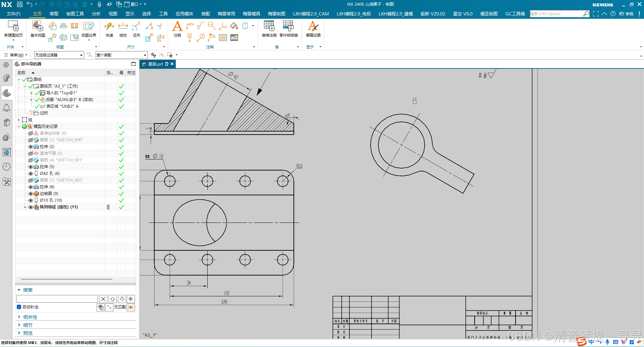Screen dimensions: 644x347
Task: Open the notifications bell sidebar icon
Action: (7, 108)
